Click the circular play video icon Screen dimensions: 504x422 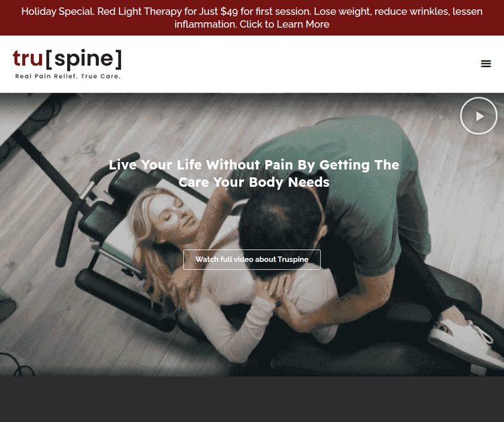[478, 116]
